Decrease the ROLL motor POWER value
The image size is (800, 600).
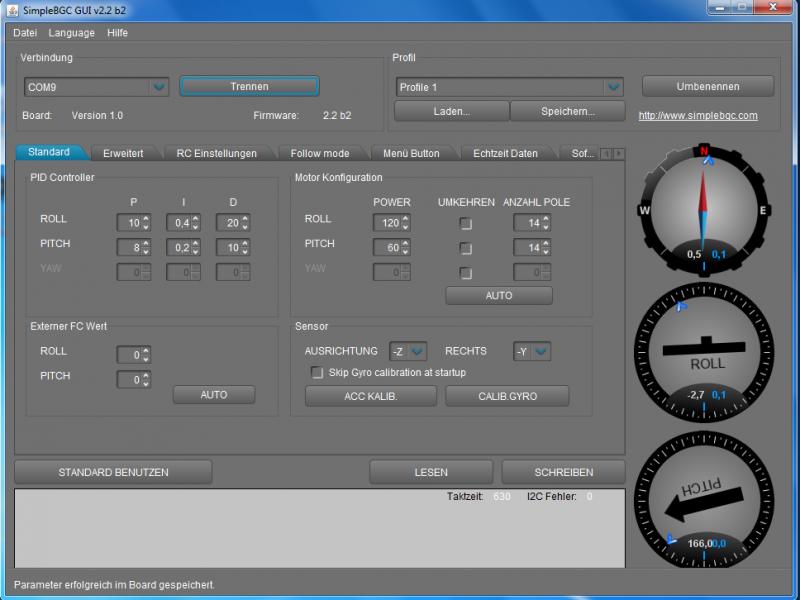406,227
